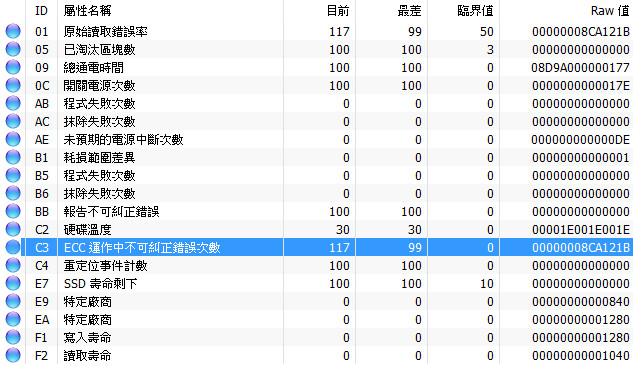633x366 pixels.
Task: Click current value 30 in the C2 row
Action: [342, 230]
